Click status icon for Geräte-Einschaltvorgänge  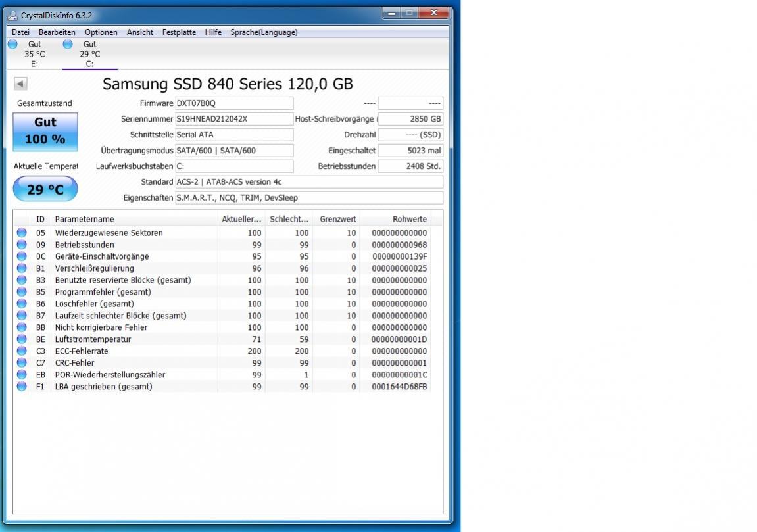(22, 256)
